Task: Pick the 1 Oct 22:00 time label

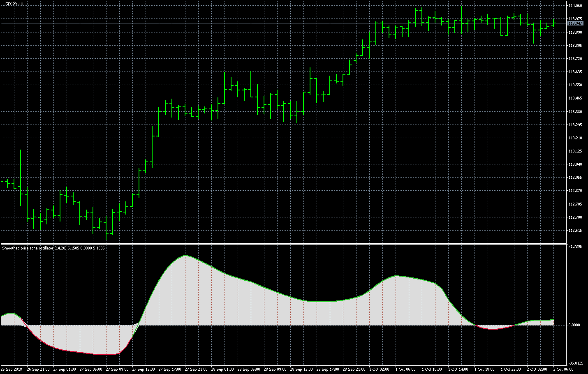Action: pos(511,369)
